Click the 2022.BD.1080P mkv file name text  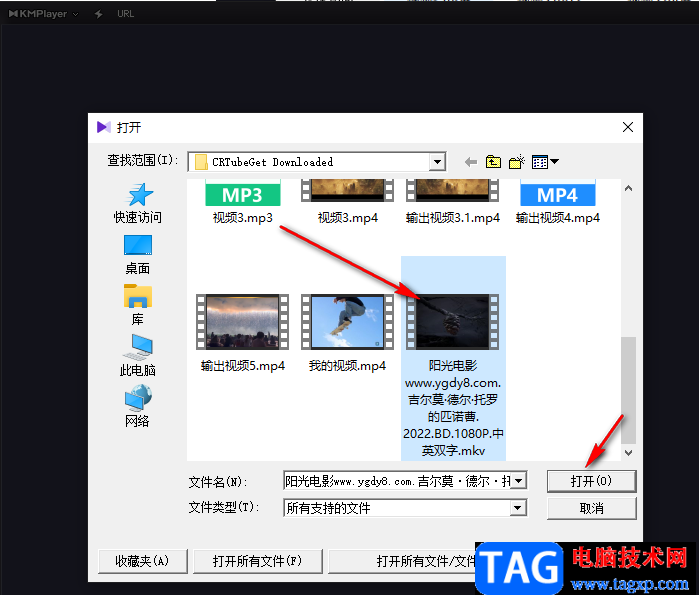[453, 408]
